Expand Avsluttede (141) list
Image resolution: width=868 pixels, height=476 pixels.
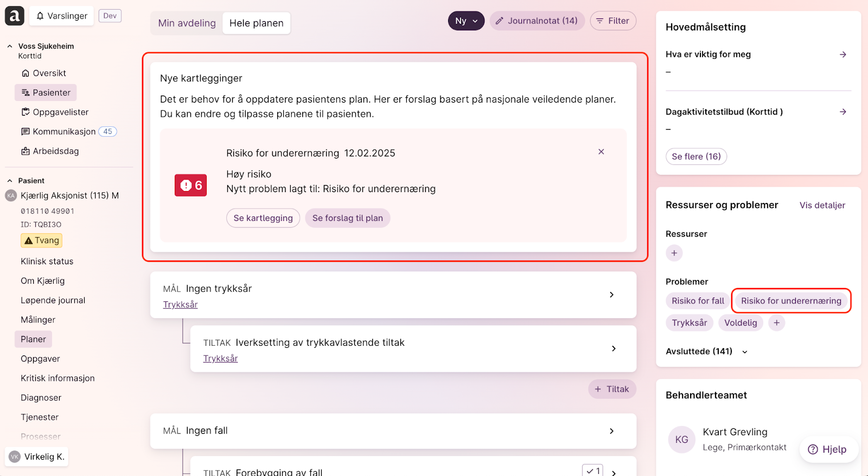tap(745, 352)
